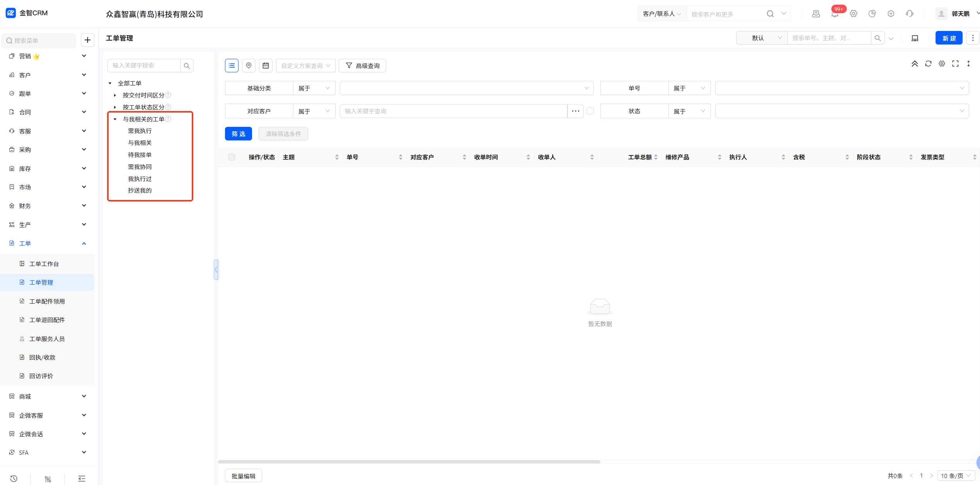Select 待我接单 in the work order tree
Image resolution: width=980 pixels, height=485 pixels.
coord(140,155)
